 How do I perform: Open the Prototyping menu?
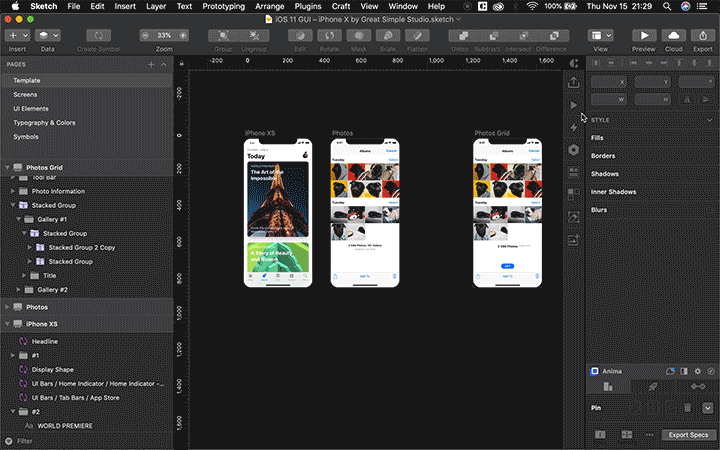[224, 6]
